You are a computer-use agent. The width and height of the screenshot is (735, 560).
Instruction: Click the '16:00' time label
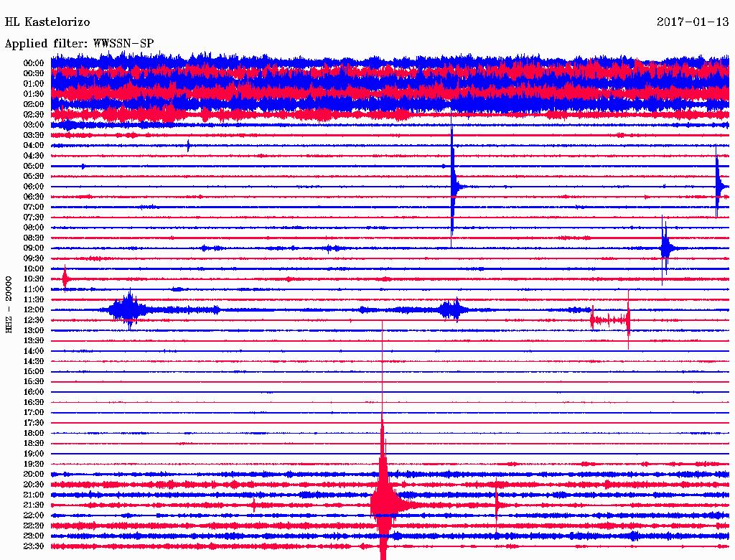(34, 392)
